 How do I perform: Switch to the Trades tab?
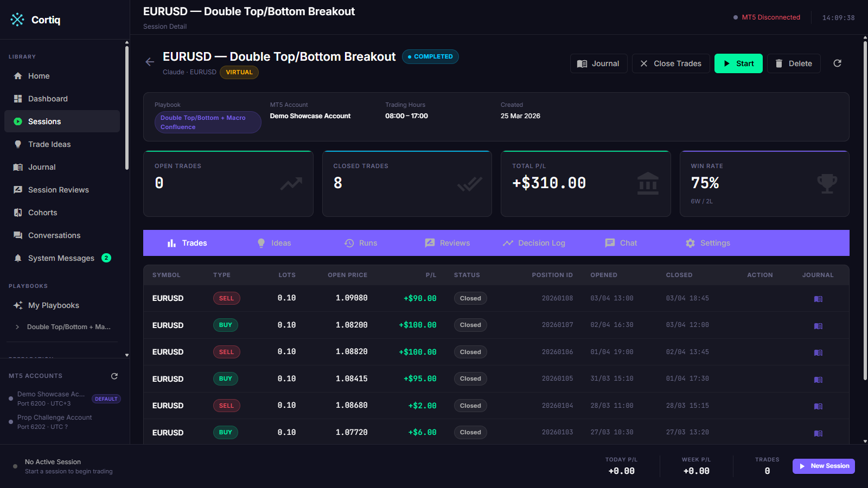(187, 243)
